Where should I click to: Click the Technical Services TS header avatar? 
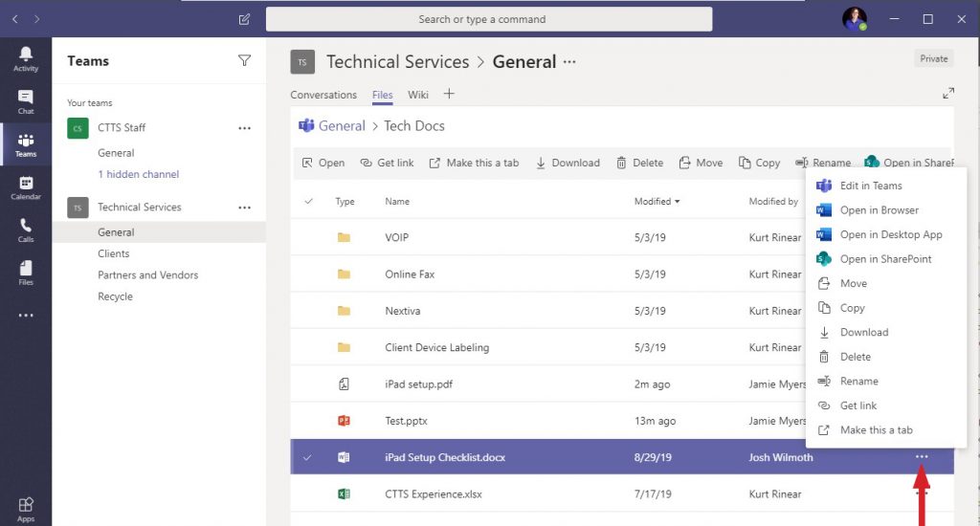pyautogui.click(x=302, y=62)
